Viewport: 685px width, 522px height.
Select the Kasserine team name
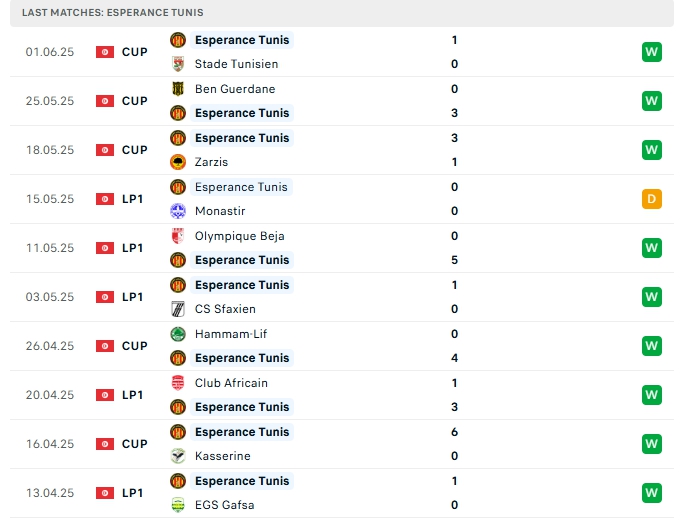[223, 456]
